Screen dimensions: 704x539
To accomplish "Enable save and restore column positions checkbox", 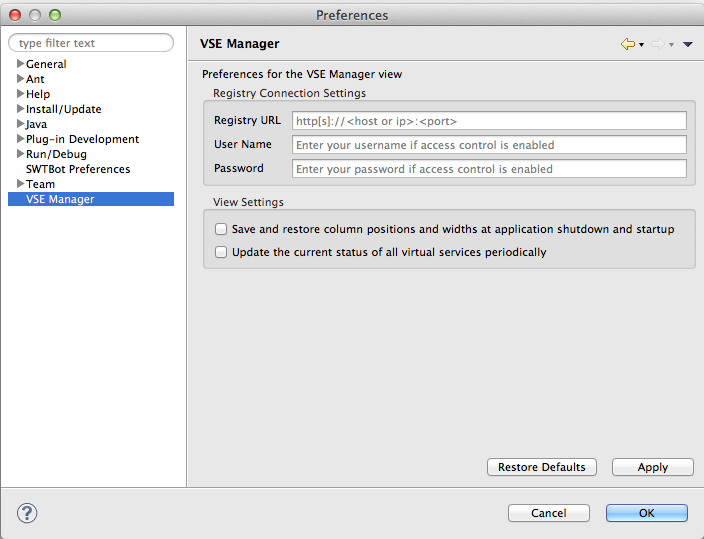I will [x=221, y=229].
